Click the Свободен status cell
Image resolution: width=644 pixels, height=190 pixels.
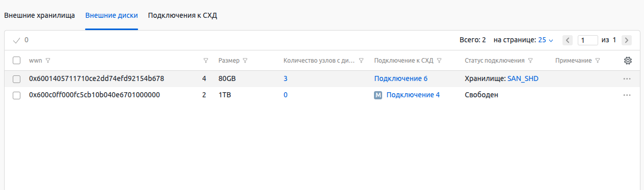[x=481, y=95]
